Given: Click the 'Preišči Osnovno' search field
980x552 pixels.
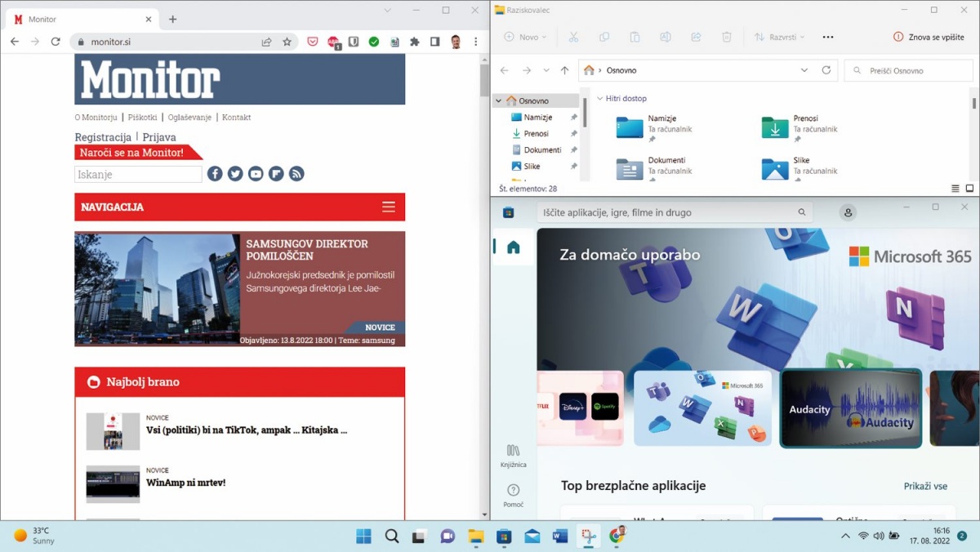Looking at the screenshot, I should click(909, 70).
